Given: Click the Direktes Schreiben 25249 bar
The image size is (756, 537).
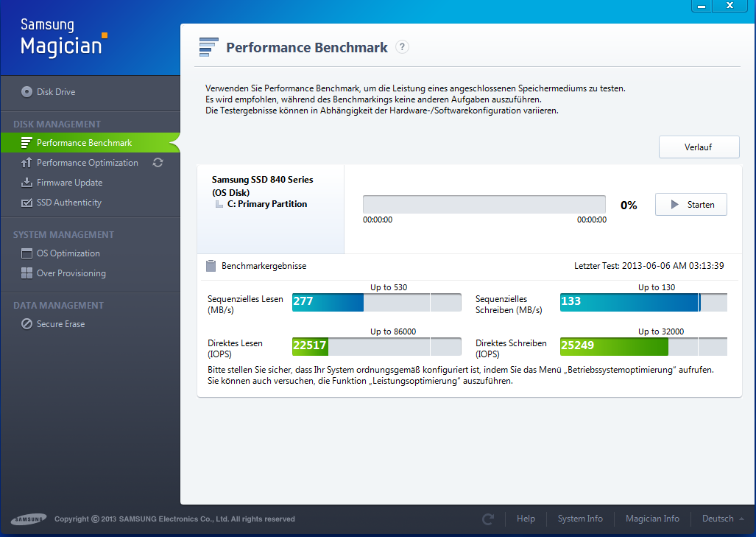Looking at the screenshot, I should [643, 346].
